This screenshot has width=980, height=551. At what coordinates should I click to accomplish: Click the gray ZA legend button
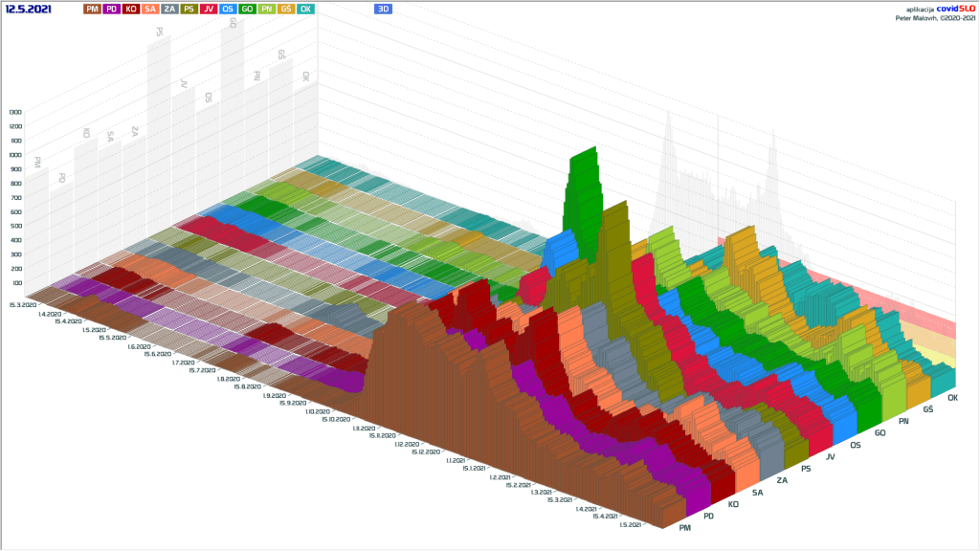169,9
